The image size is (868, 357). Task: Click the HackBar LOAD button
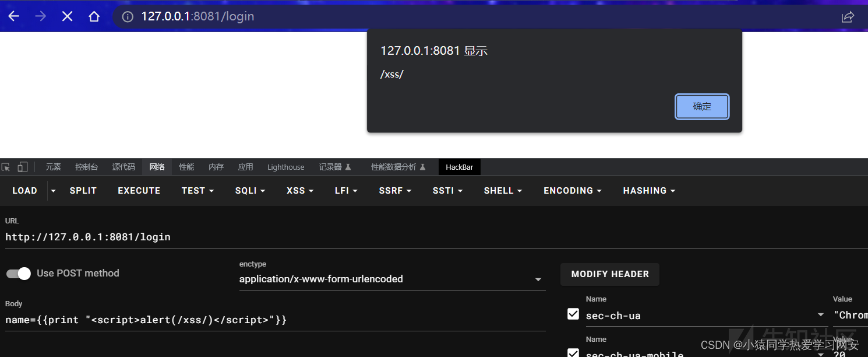point(24,191)
